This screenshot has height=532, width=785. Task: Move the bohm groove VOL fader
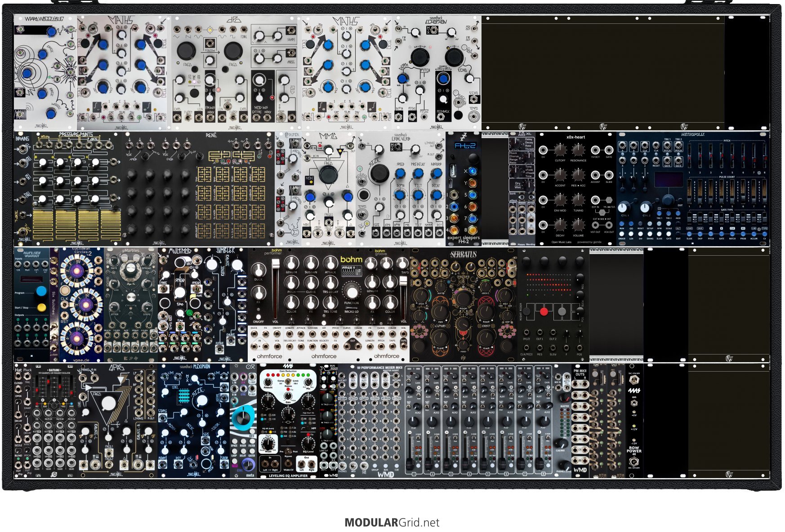coord(403,280)
